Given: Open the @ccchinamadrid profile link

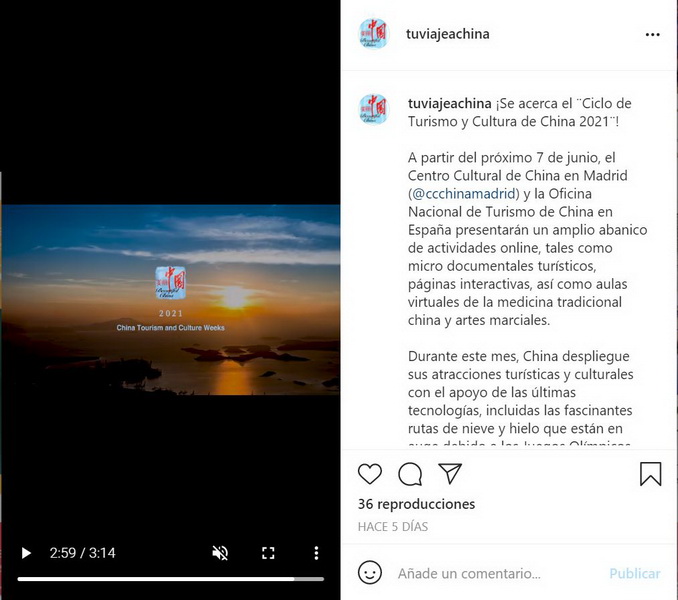Looking at the screenshot, I should pos(464,194).
